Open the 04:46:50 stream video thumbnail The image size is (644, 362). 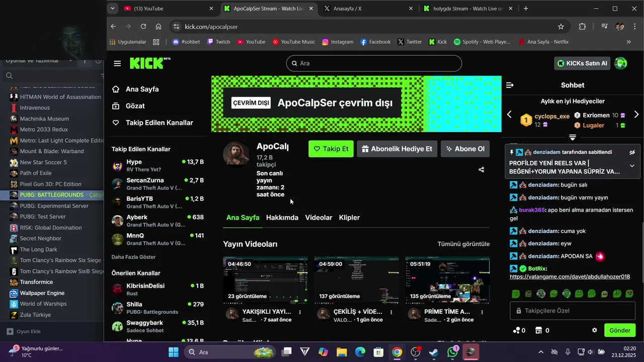(x=265, y=280)
